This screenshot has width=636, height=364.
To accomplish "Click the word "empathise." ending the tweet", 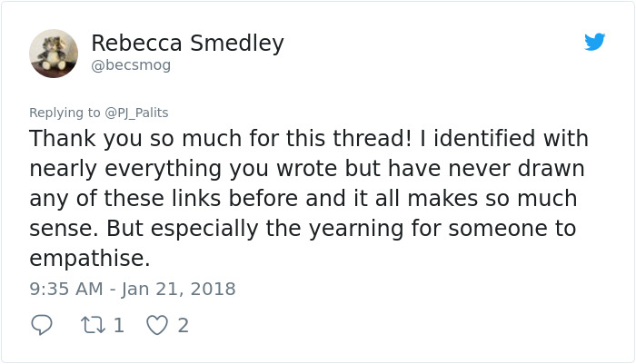I will click(89, 259).
